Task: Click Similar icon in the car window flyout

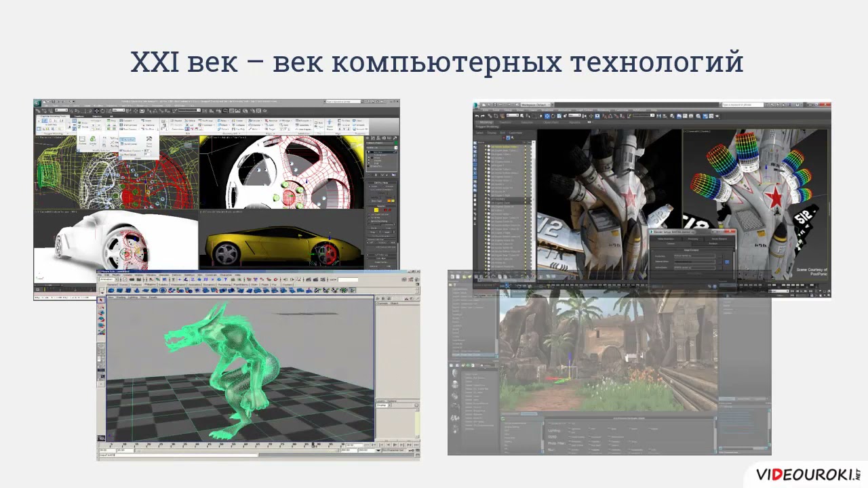Action: click(93, 140)
